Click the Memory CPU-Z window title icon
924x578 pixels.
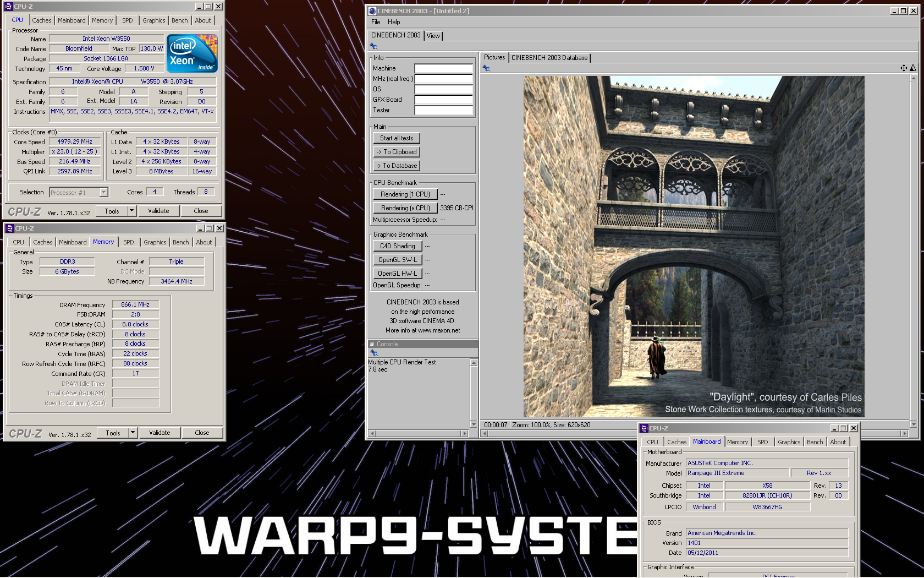9,228
